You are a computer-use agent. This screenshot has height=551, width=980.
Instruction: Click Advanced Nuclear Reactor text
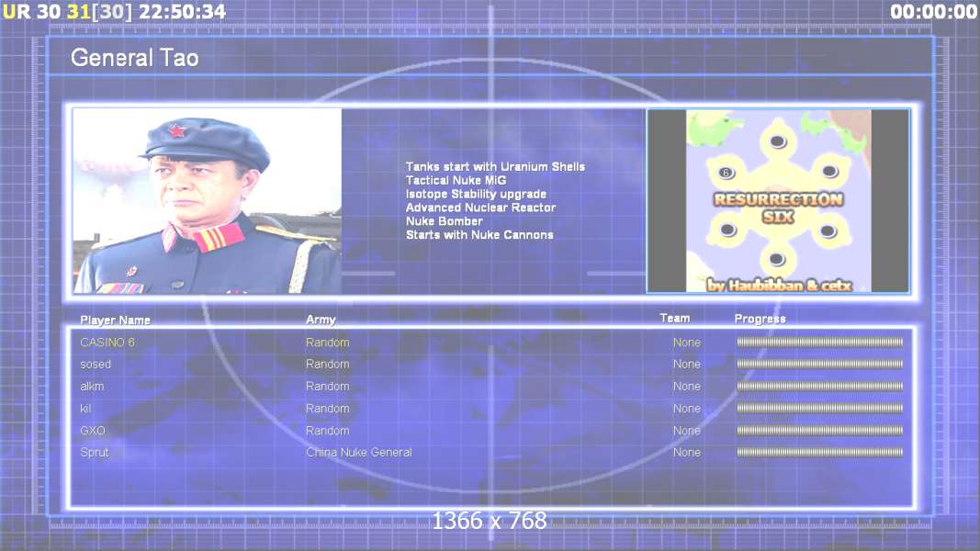[x=480, y=208]
